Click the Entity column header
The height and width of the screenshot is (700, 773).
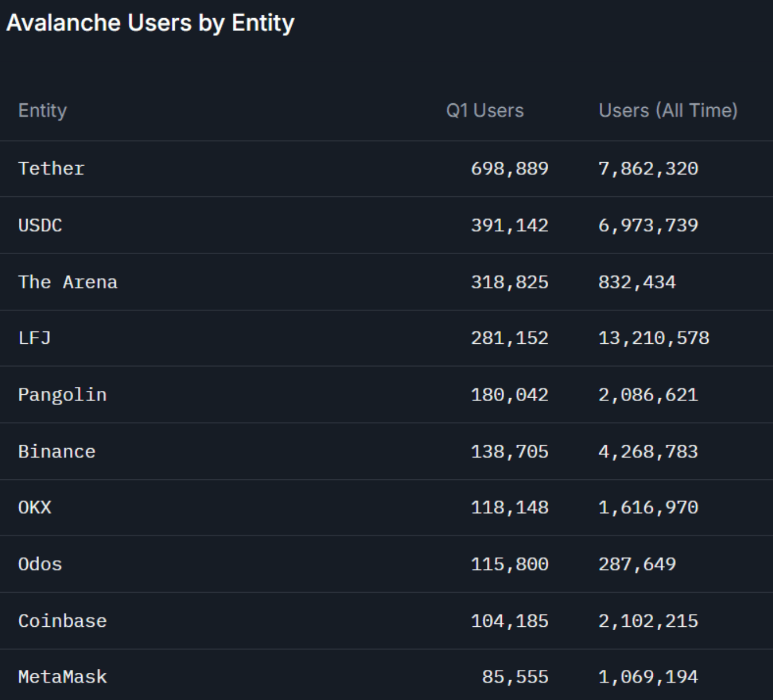[x=43, y=110]
